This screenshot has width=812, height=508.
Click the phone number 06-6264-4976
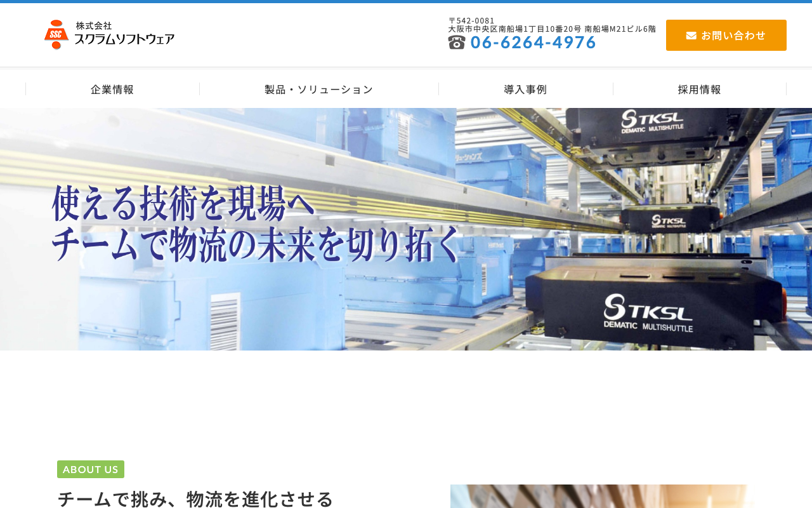(533, 42)
